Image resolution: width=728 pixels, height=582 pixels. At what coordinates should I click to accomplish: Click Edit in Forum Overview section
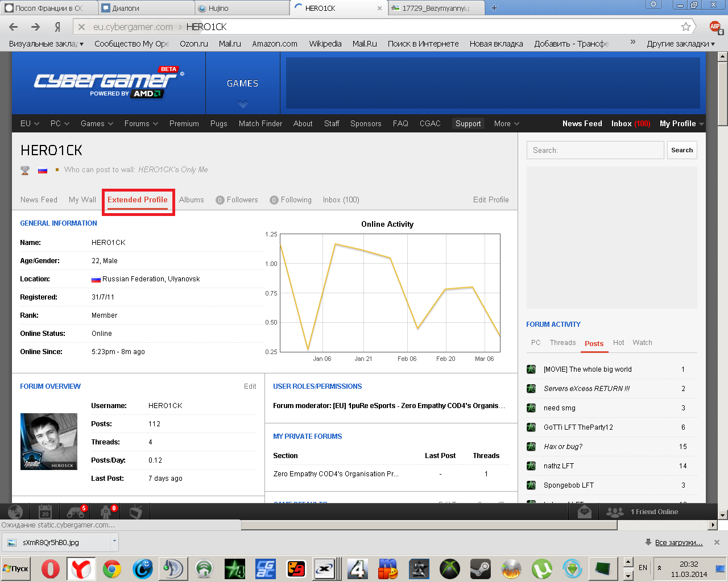[x=250, y=386]
